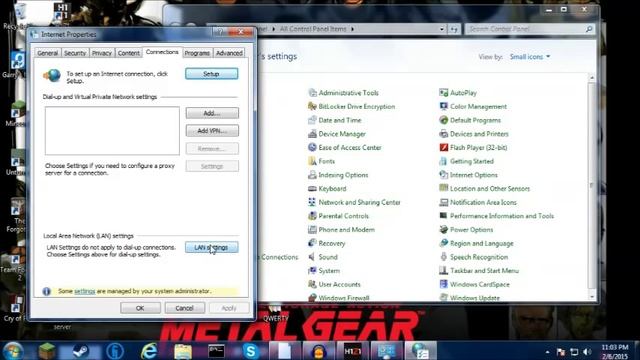Click Control Panel vertical scrollbar up arrow
This screenshot has height=360, width=640.
pos(592,78)
